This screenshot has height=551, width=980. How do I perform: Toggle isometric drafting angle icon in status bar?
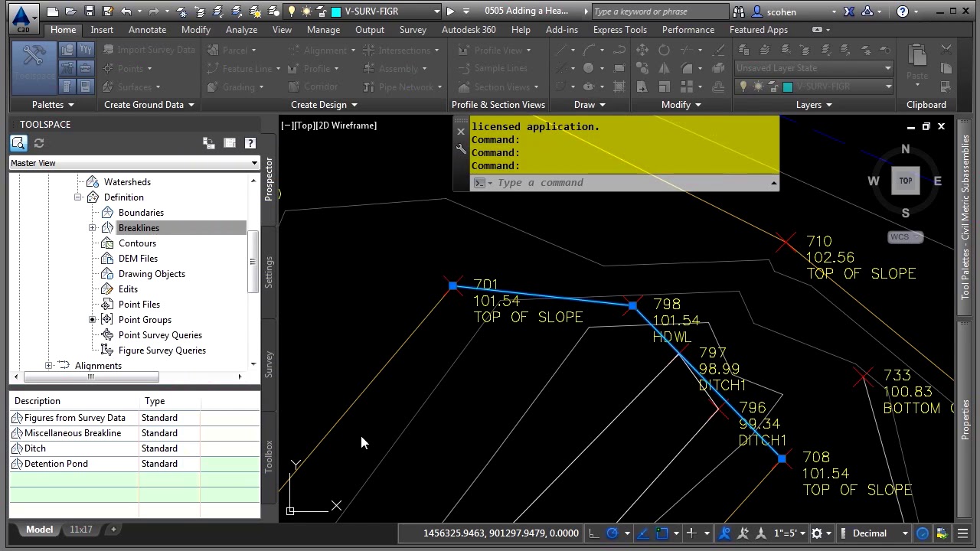642,533
